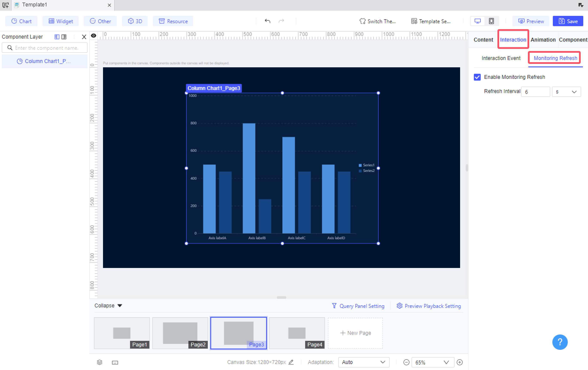
Task: Open the Chart component menu
Action: tap(21, 21)
